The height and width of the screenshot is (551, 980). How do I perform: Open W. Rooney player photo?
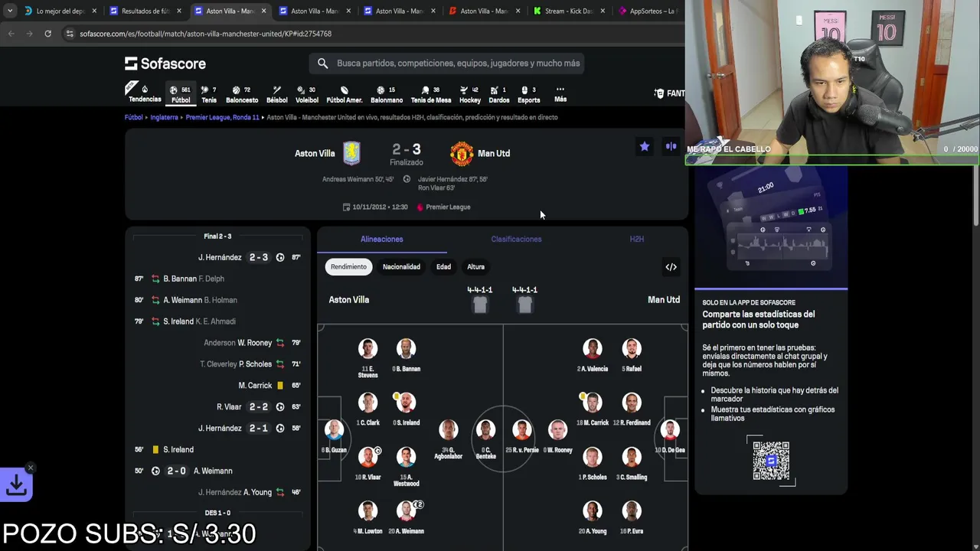tap(557, 430)
